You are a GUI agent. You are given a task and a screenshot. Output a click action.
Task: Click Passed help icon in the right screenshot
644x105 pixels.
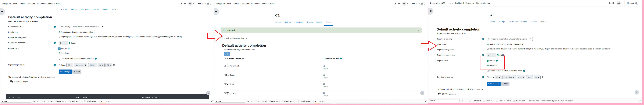tap(497, 61)
